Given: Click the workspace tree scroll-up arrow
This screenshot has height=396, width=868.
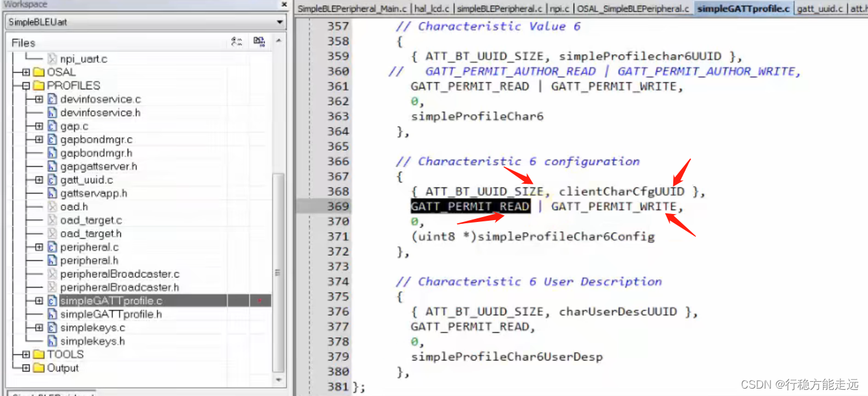Looking at the screenshot, I should [279, 41].
